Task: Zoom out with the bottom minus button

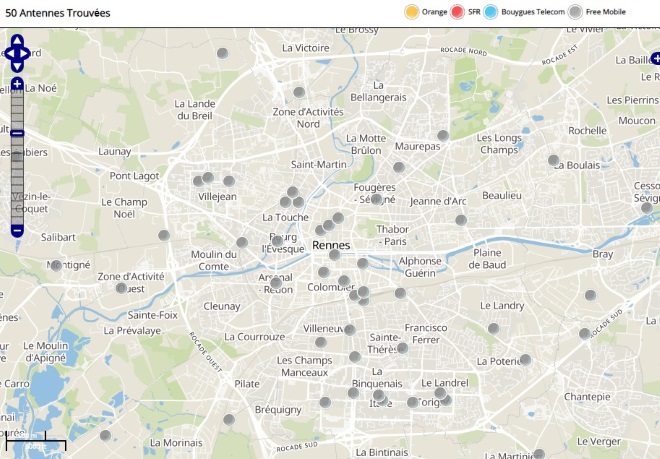Action: (x=17, y=230)
